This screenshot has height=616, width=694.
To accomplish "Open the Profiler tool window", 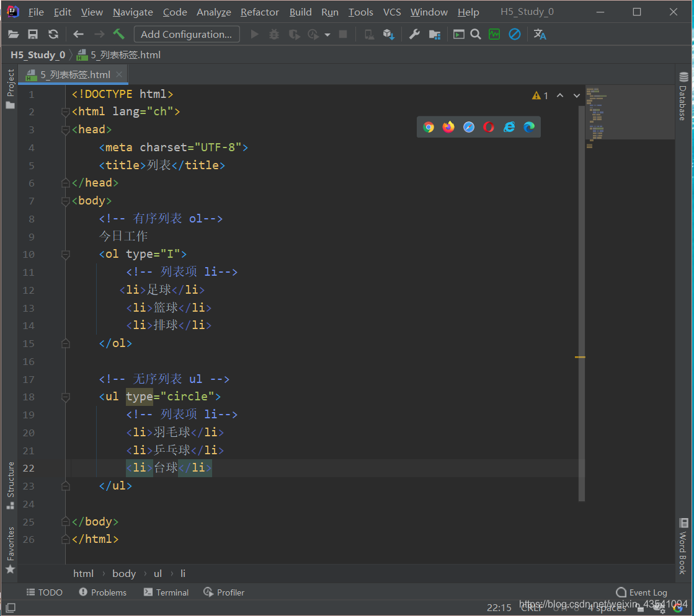I will pos(224,592).
